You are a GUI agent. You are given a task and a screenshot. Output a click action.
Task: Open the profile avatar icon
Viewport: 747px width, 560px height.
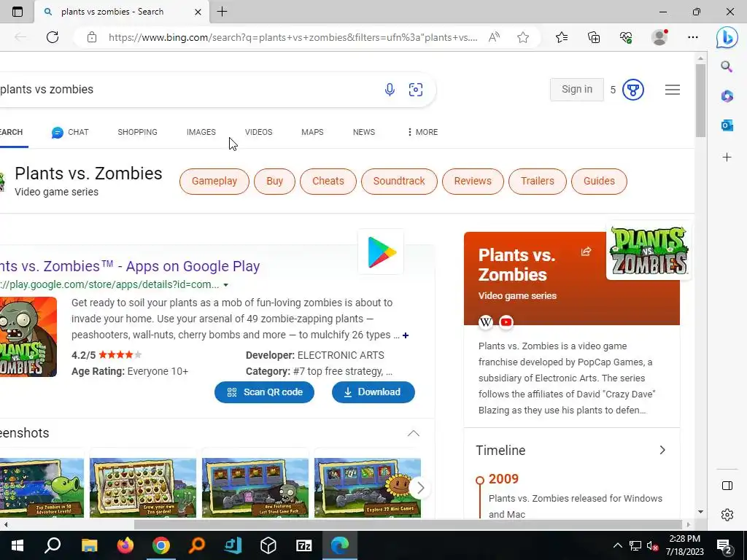click(659, 37)
